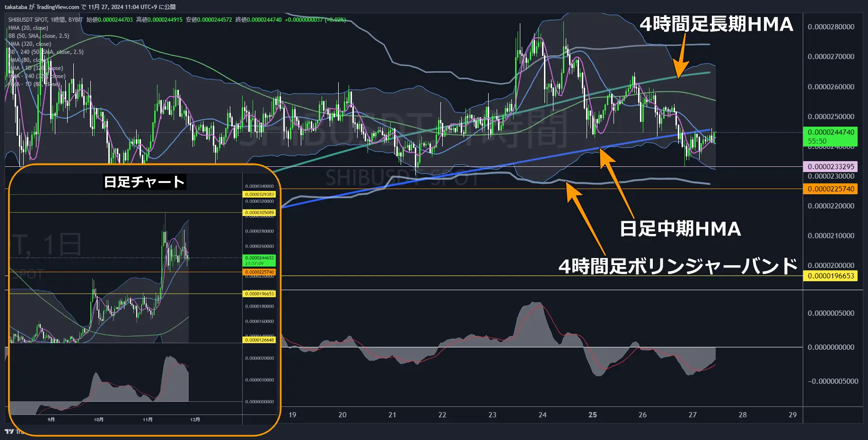Click the 始値 open value 0.0000244703
This screenshot has height=440, width=868.
point(115,20)
